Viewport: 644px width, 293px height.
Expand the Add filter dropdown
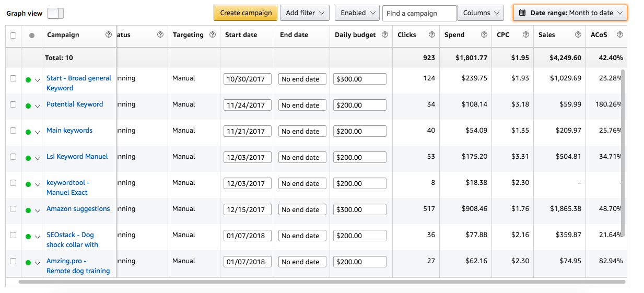click(x=305, y=13)
